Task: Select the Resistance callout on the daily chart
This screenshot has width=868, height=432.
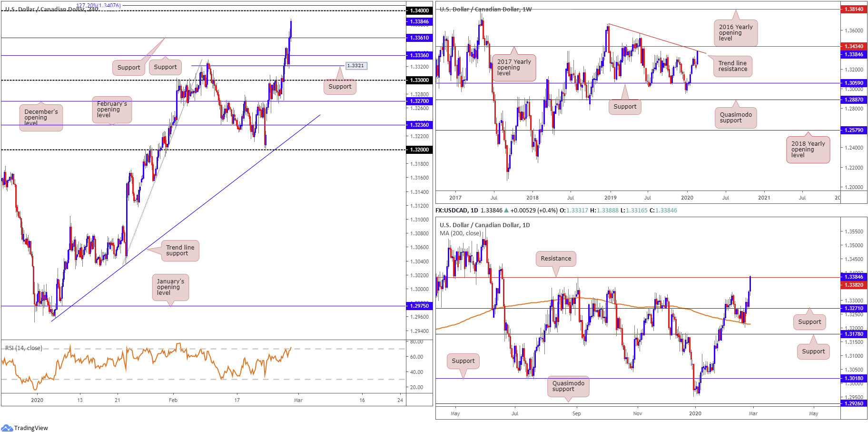Action: [556, 259]
